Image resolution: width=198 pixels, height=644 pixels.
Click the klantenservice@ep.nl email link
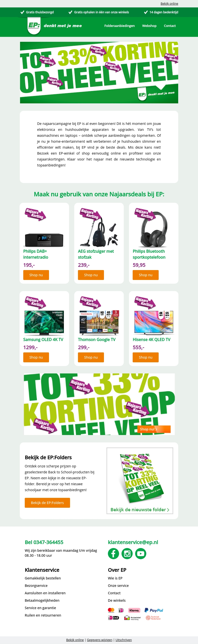click(133, 542)
